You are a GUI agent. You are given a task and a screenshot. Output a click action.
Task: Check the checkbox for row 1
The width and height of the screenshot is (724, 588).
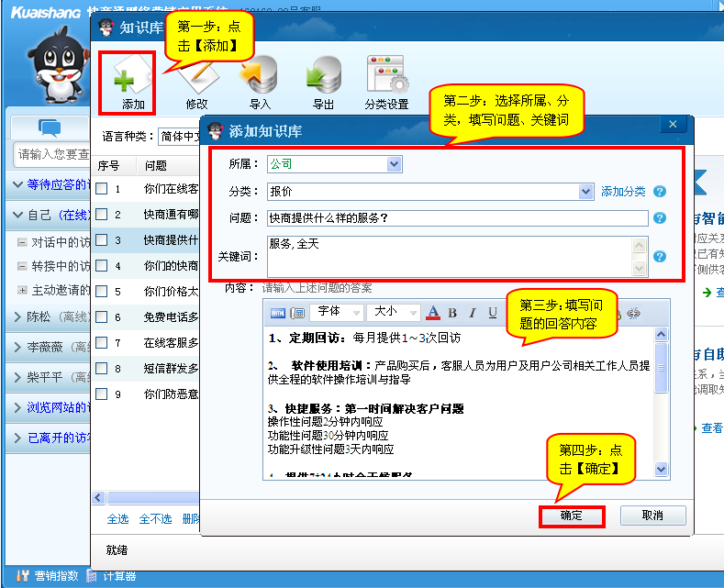click(x=103, y=189)
